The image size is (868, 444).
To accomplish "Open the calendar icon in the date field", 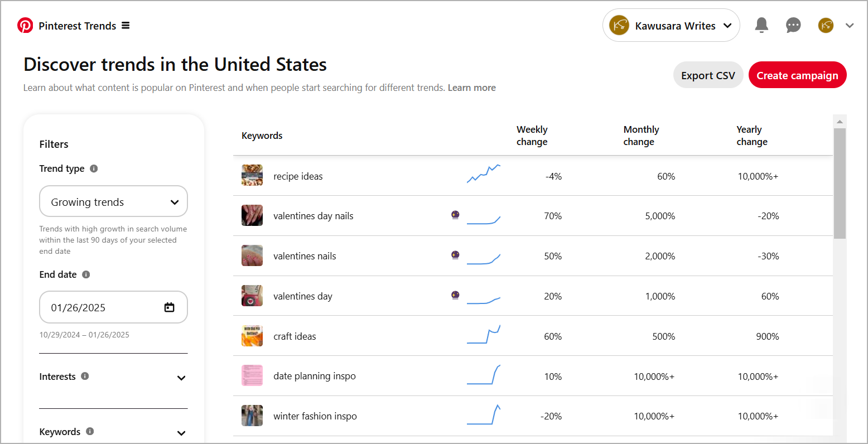I will [x=169, y=307].
